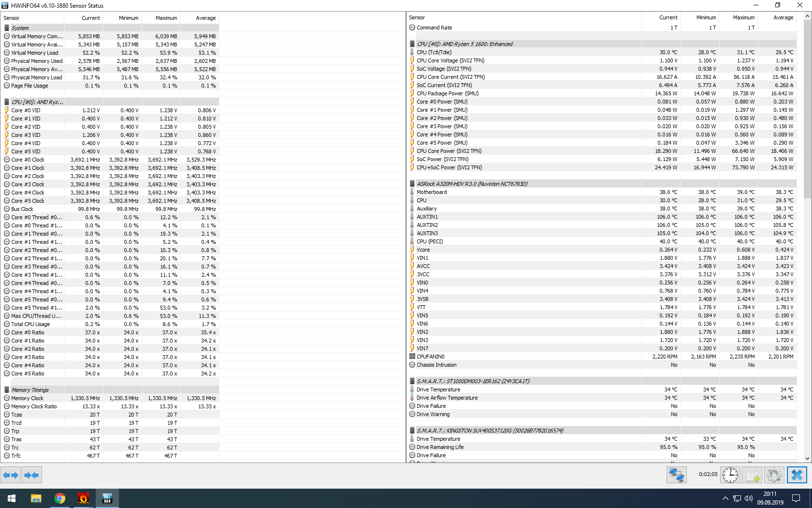Image resolution: width=812 pixels, height=508 pixels.
Task: Select the Virtual Memory Load row
Action: click(x=110, y=53)
